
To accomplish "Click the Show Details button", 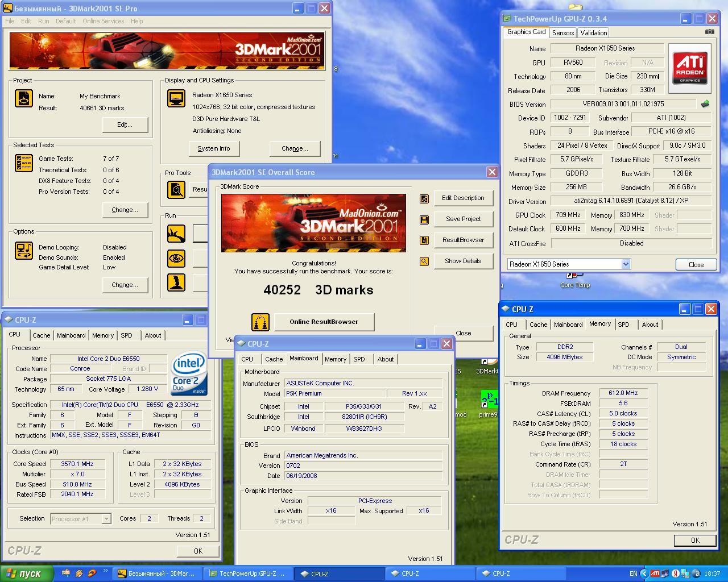I will [x=463, y=261].
